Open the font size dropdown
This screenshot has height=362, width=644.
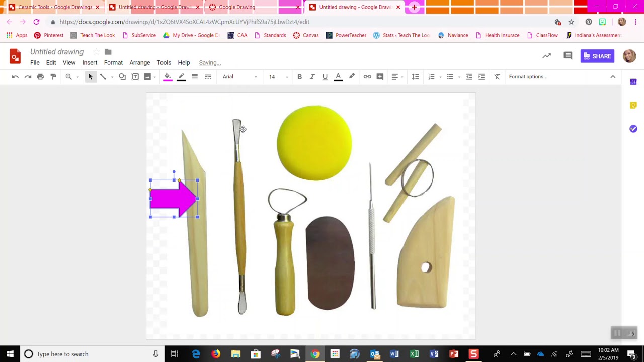click(276, 76)
